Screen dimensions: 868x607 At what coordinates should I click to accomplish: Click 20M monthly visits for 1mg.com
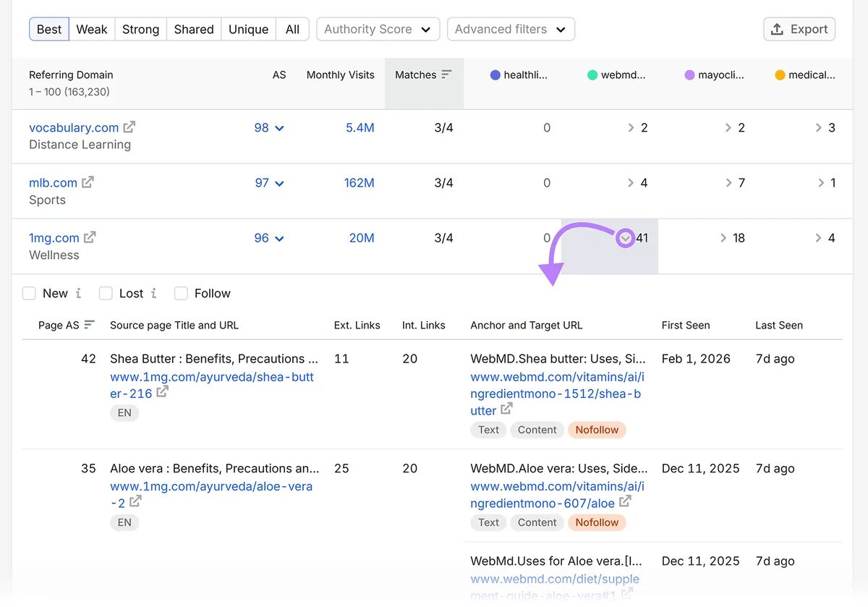click(x=362, y=237)
